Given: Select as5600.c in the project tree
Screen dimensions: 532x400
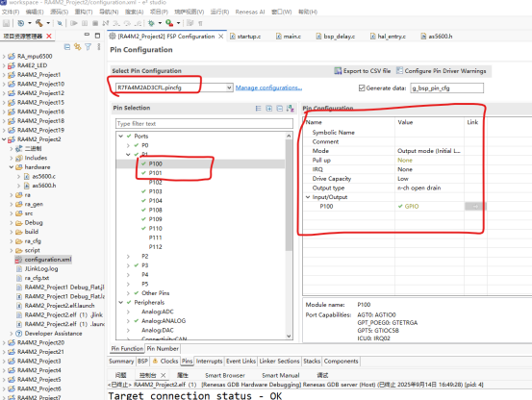Looking at the screenshot, I should (43, 176).
